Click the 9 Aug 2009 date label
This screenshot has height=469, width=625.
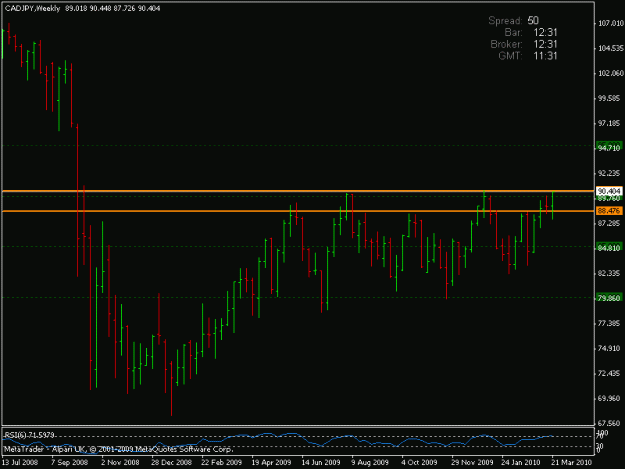[x=370, y=462]
